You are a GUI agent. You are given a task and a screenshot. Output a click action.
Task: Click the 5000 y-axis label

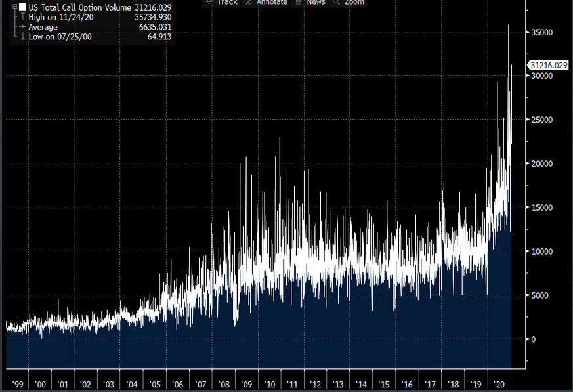(540, 295)
